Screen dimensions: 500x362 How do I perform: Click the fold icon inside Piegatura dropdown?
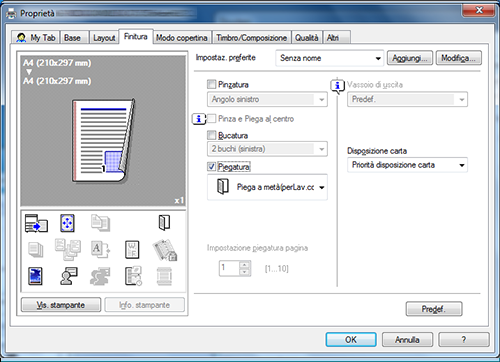(x=223, y=186)
